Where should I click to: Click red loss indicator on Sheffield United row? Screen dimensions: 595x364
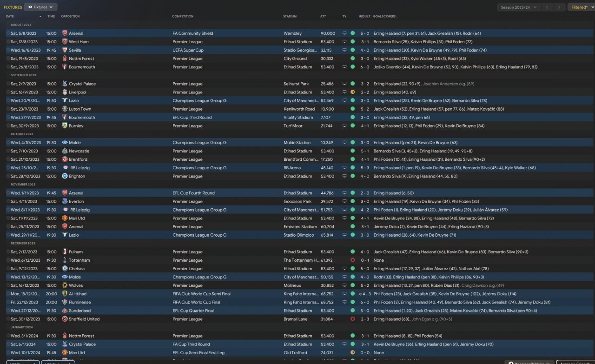point(352,319)
